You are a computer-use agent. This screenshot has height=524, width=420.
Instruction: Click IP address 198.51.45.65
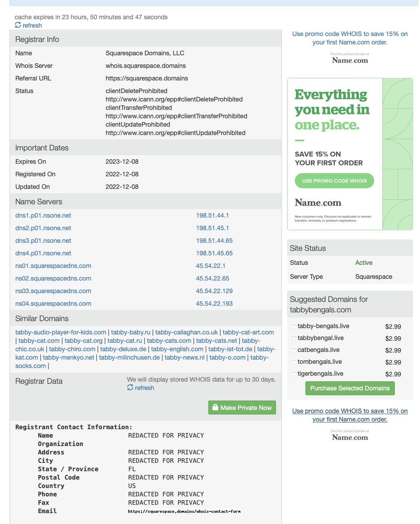214,253
